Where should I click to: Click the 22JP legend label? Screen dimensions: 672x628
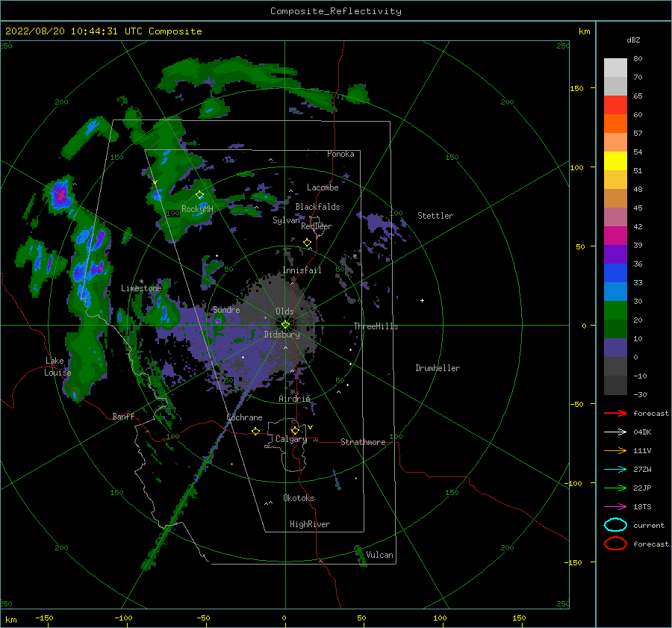642,488
